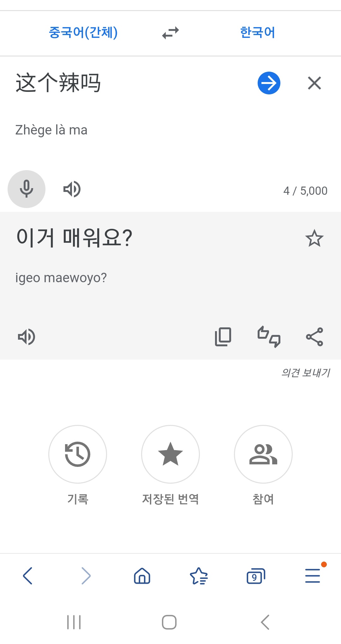Start voice input with the microphone
The width and height of the screenshot is (341, 644).
pos(27,189)
